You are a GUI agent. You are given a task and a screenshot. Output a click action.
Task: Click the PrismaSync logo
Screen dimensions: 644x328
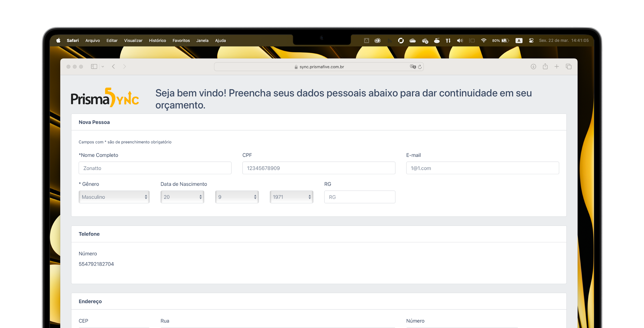[x=105, y=98]
